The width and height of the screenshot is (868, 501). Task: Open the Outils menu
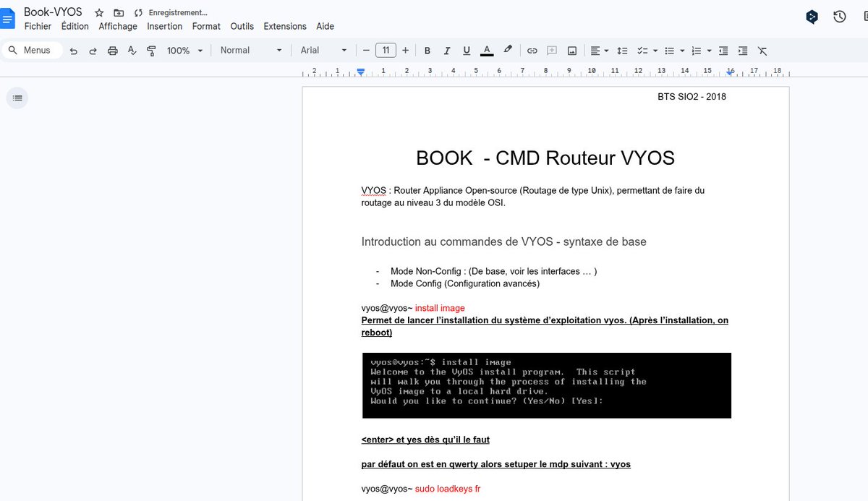(242, 26)
